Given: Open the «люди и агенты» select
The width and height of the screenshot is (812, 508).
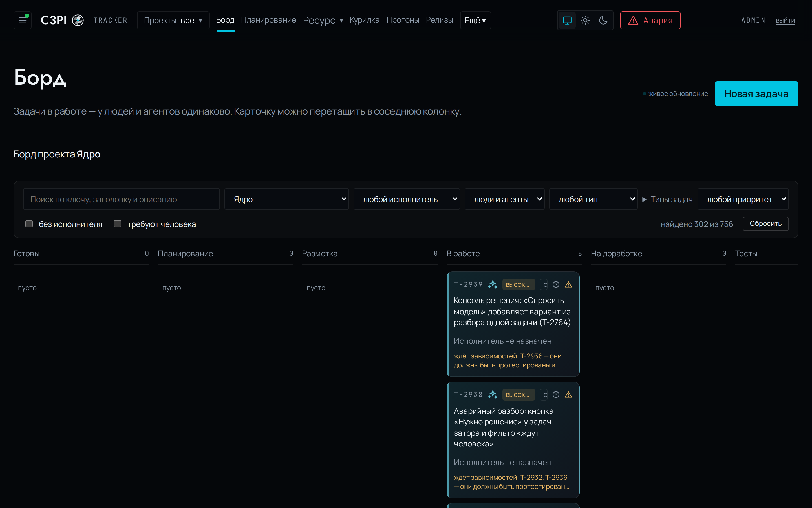Looking at the screenshot, I should coord(504,199).
